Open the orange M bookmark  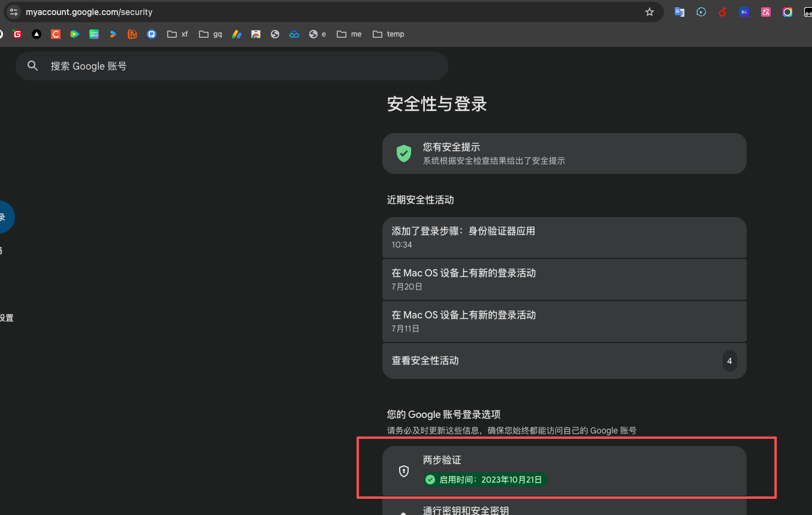[x=132, y=34]
